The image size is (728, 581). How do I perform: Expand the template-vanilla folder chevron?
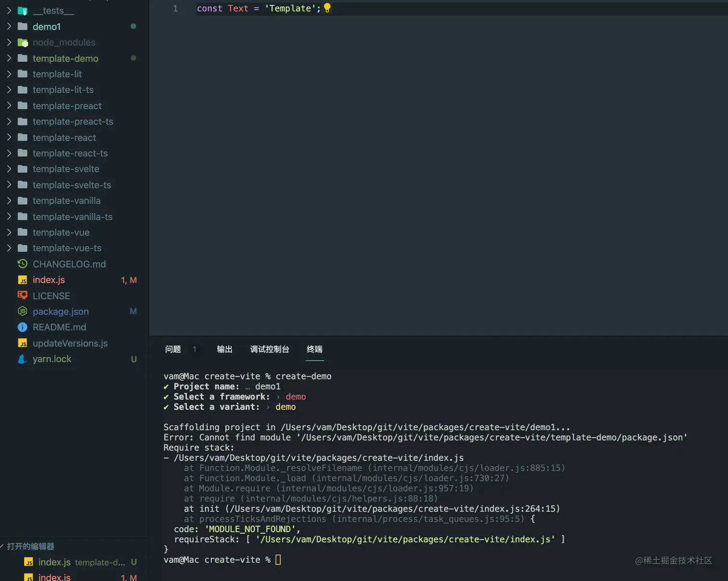click(x=9, y=200)
